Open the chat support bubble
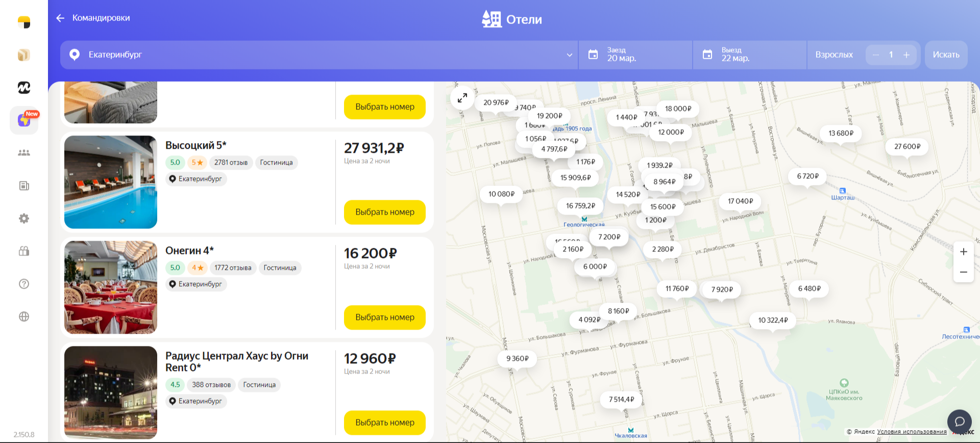The image size is (980, 443). click(x=960, y=422)
